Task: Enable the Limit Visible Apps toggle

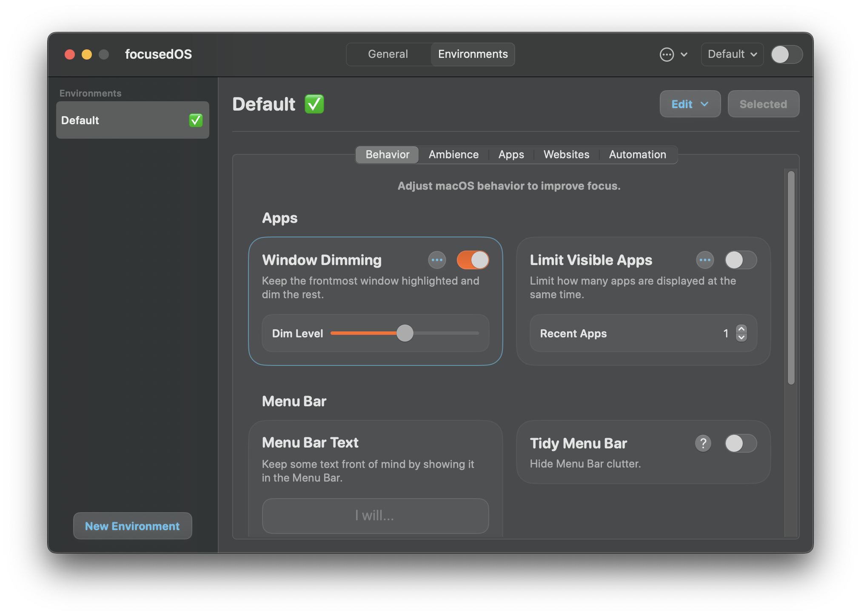Action: pyautogui.click(x=741, y=260)
